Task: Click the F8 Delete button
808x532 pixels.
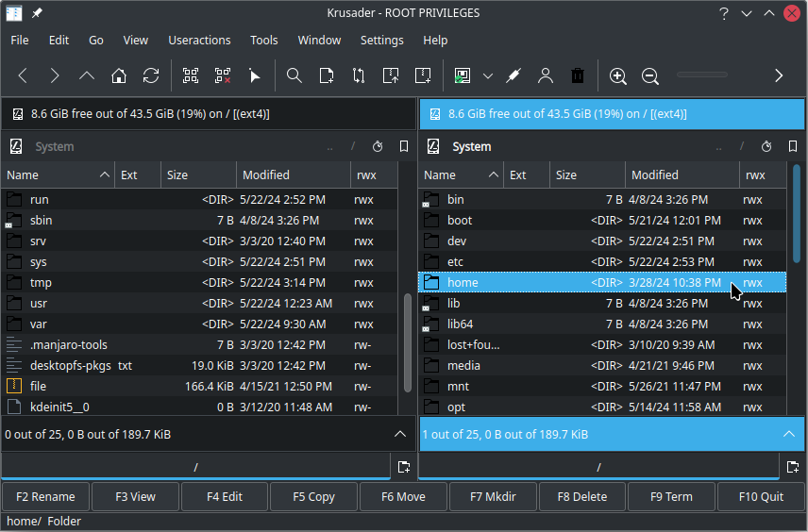Action: coord(582,496)
